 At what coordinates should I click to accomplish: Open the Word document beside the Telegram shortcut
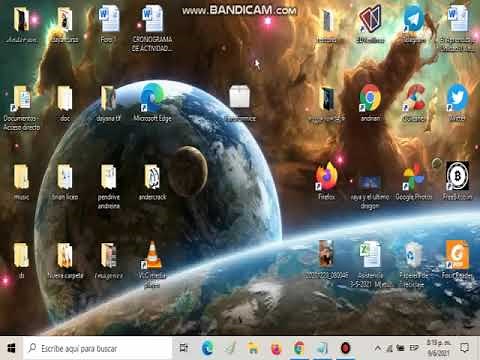(457, 19)
